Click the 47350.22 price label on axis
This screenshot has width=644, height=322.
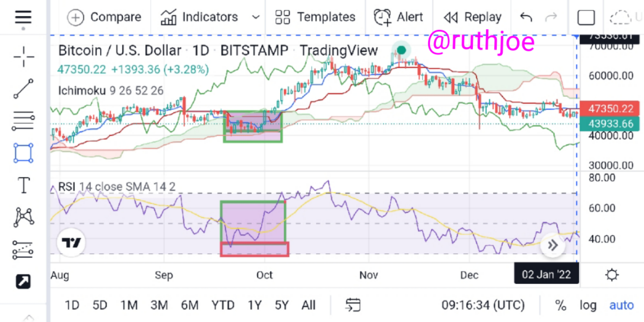click(610, 109)
